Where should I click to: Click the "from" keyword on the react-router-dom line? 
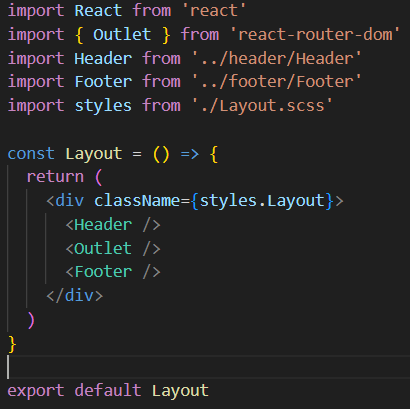click(x=200, y=35)
